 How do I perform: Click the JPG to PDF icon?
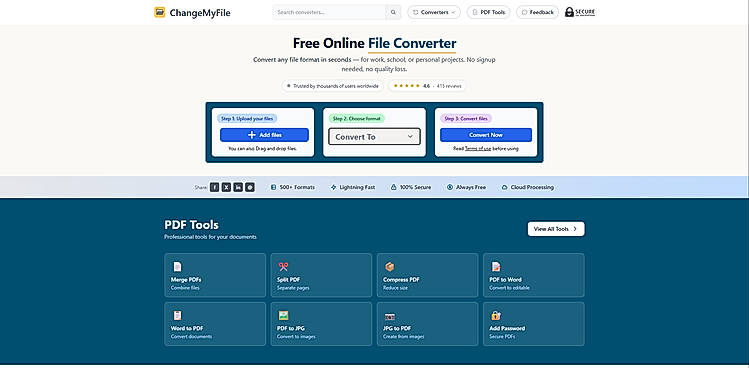coord(389,316)
